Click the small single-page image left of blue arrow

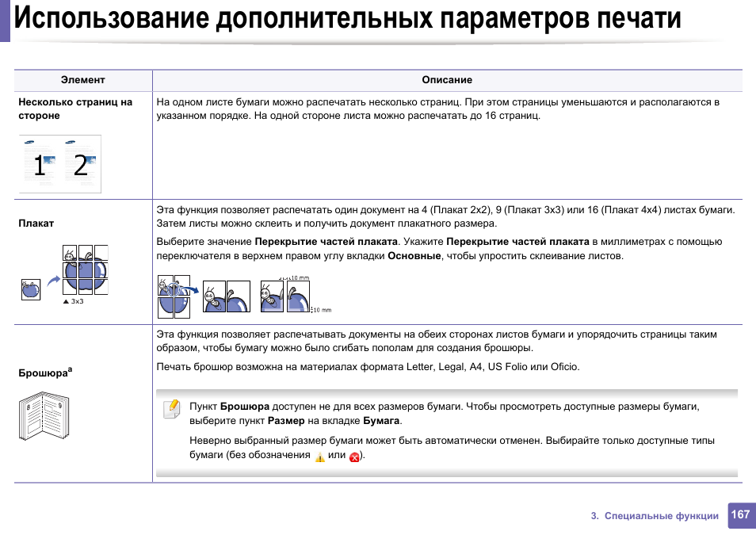pos(30,289)
